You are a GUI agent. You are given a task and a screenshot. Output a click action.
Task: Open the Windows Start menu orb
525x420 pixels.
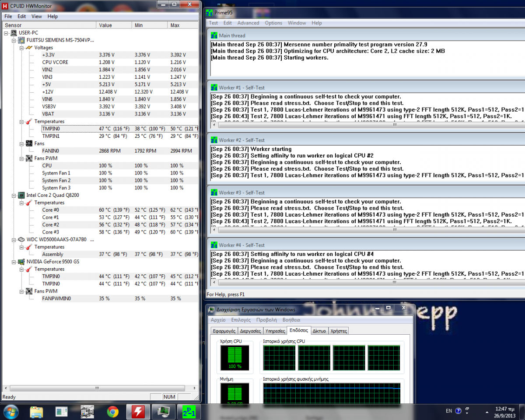point(11,412)
